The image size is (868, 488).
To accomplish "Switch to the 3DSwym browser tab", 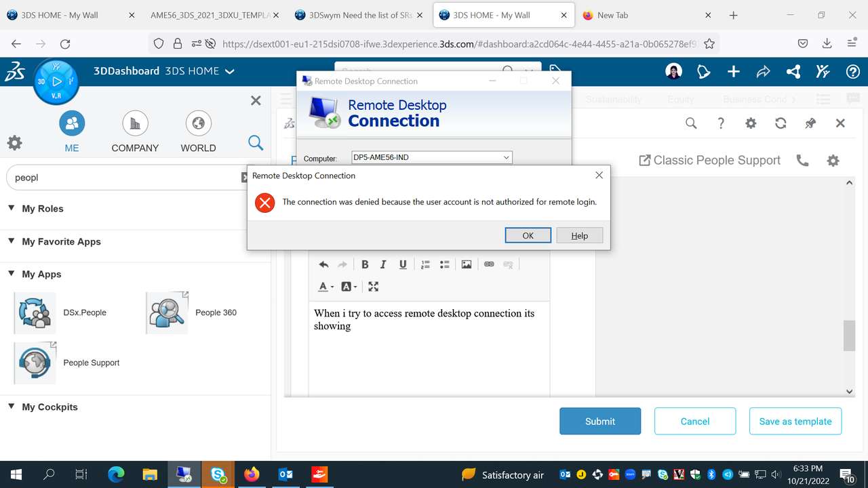I will point(359,15).
